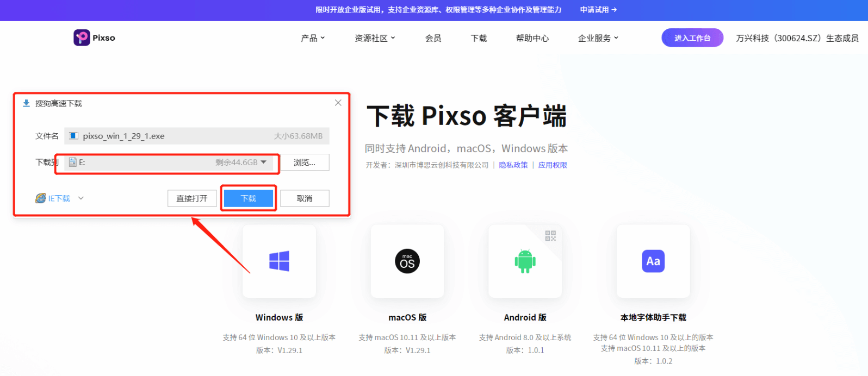Click the Windows version download icon
868x376 pixels.
(x=279, y=261)
